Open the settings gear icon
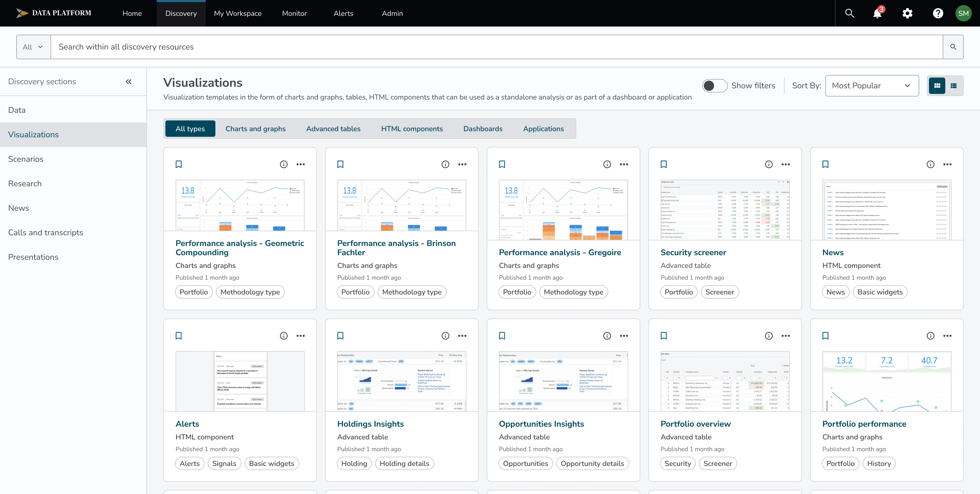 (x=907, y=13)
